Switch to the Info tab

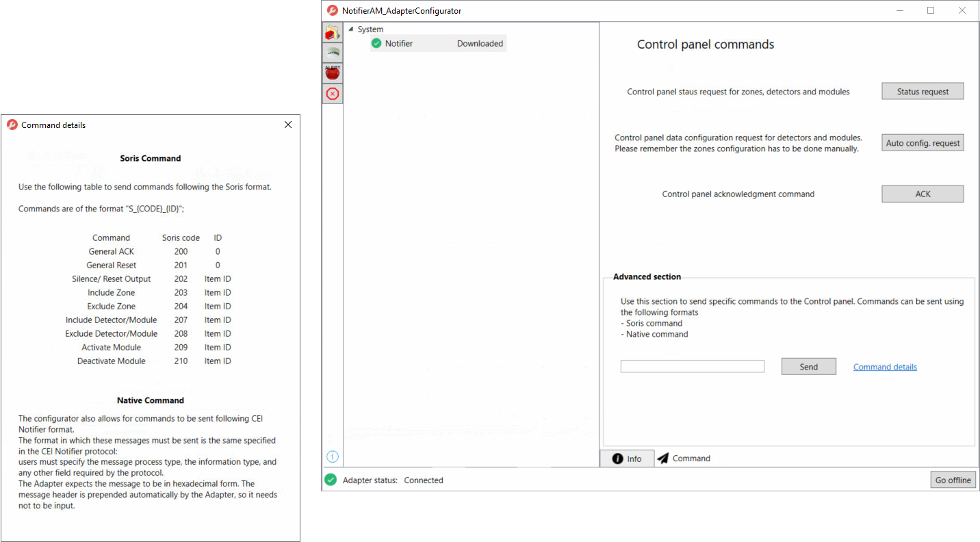(626, 459)
